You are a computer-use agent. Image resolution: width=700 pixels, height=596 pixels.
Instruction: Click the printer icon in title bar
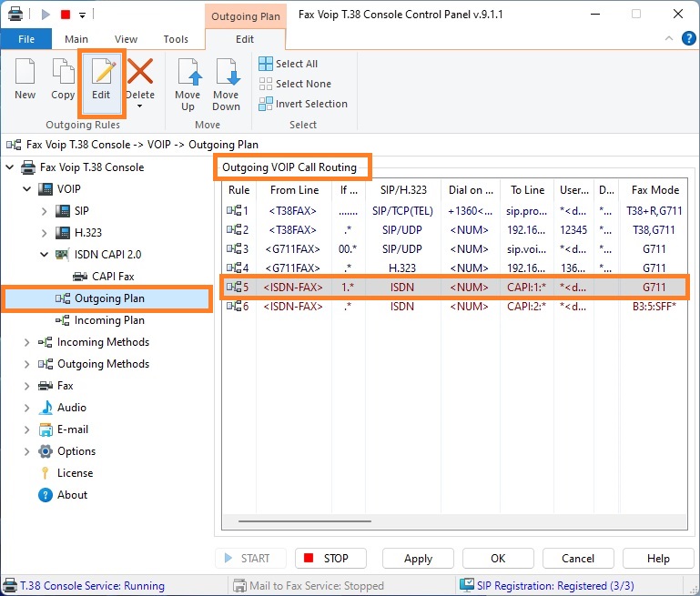tap(15, 14)
